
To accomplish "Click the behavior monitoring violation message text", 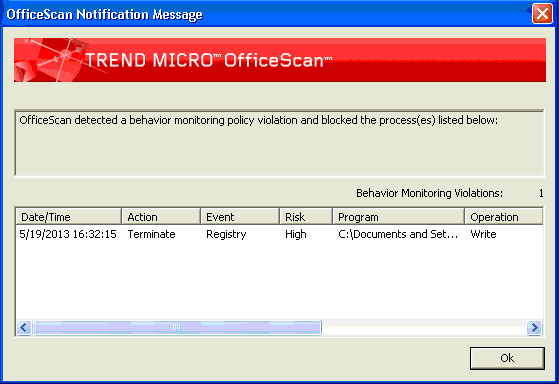I will coord(258,121).
